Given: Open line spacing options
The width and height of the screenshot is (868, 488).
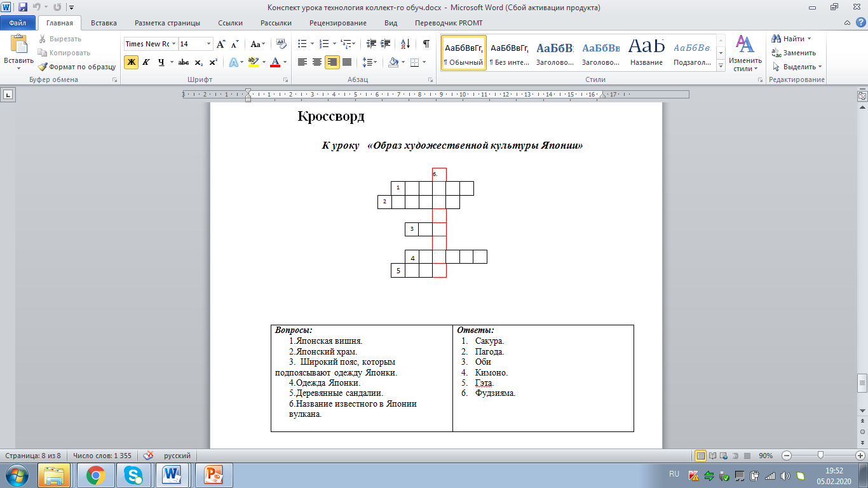Looking at the screenshot, I should [x=370, y=62].
